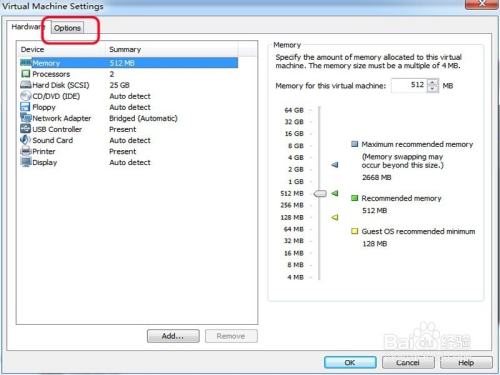Screen dimensions: 500x375
Task: Select the Memory device icon
Action: coord(26,63)
